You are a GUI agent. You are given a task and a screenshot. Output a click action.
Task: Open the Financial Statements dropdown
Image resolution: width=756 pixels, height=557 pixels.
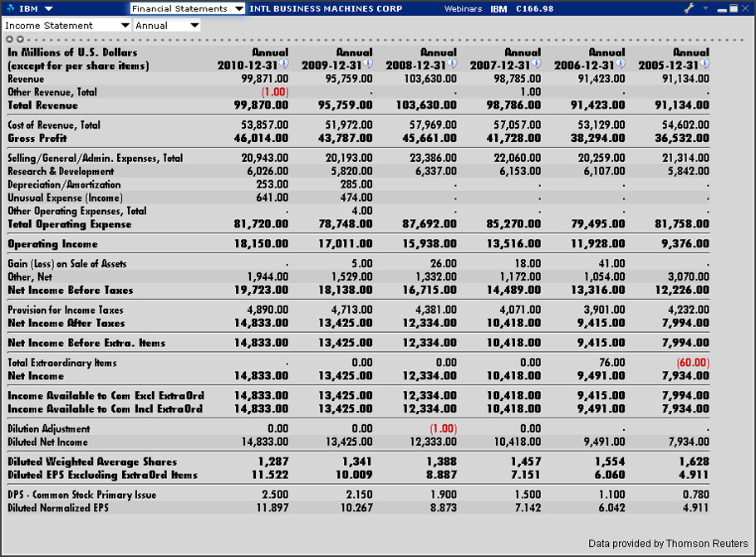click(188, 8)
